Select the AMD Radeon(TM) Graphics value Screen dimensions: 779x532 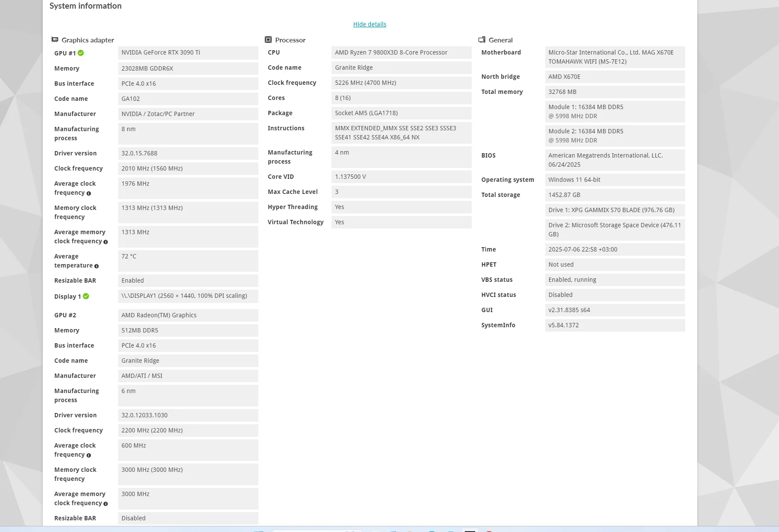(x=188, y=315)
